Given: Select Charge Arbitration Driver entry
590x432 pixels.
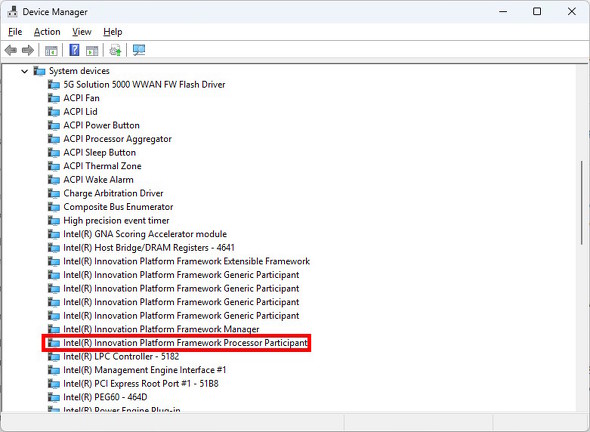Looking at the screenshot, I should (113, 193).
